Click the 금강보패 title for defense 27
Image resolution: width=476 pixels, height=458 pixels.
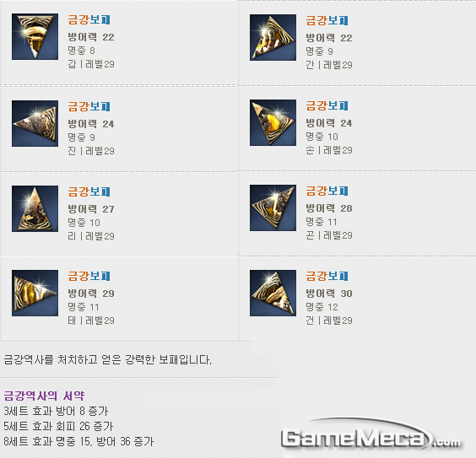point(89,191)
